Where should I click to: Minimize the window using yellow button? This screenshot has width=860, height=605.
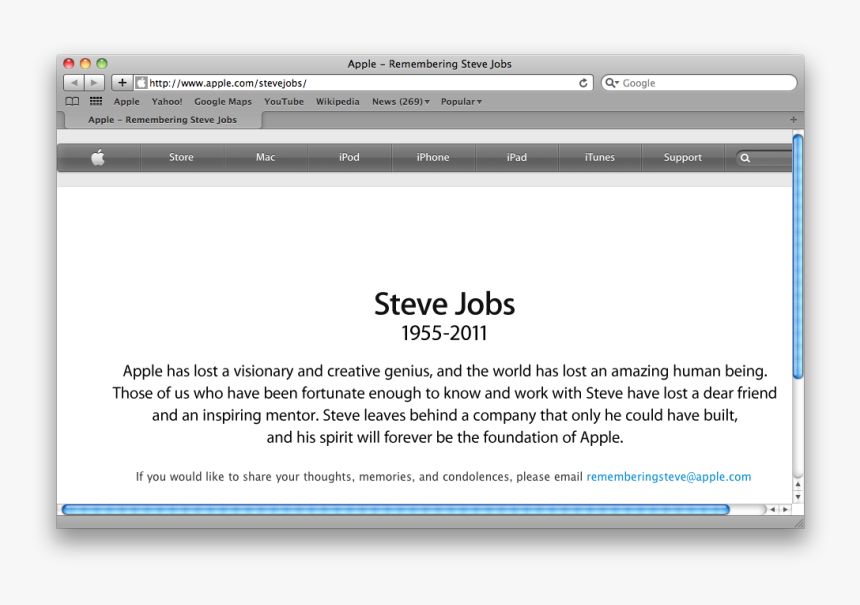point(85,64)
